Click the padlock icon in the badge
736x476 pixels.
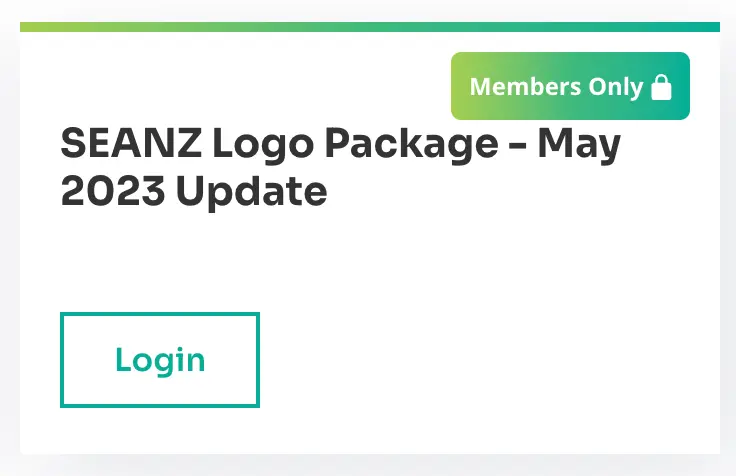[661, 87]
